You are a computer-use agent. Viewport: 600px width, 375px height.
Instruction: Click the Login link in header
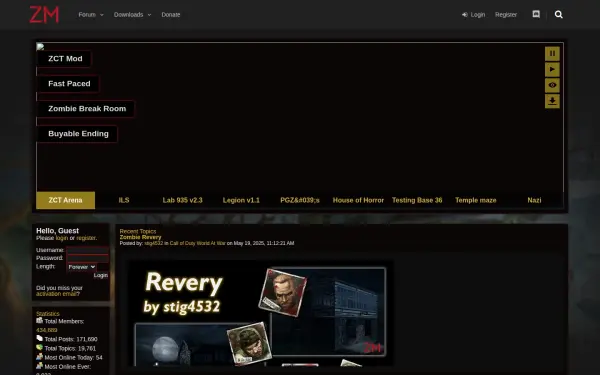click(478, 15)
